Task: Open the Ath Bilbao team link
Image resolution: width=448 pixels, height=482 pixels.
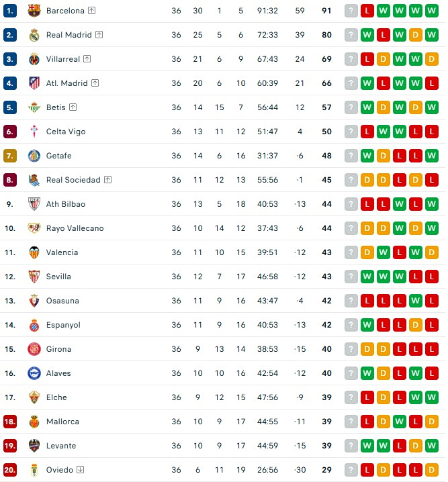Action: pos(66,204)
